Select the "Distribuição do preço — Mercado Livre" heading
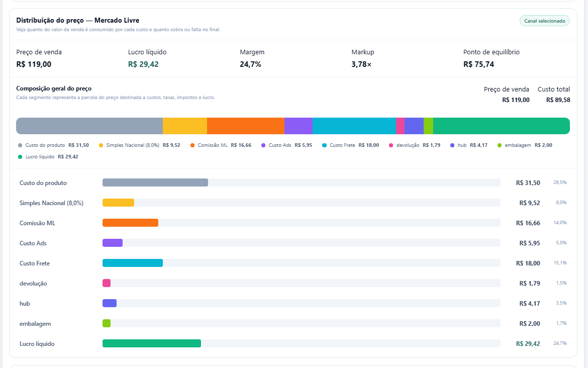588x368 pixels. 77,20
